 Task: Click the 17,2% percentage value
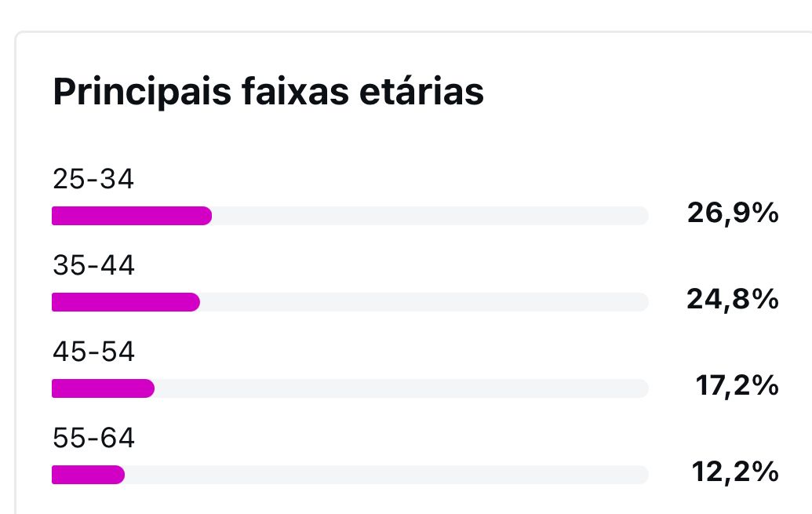click(737, 386)
